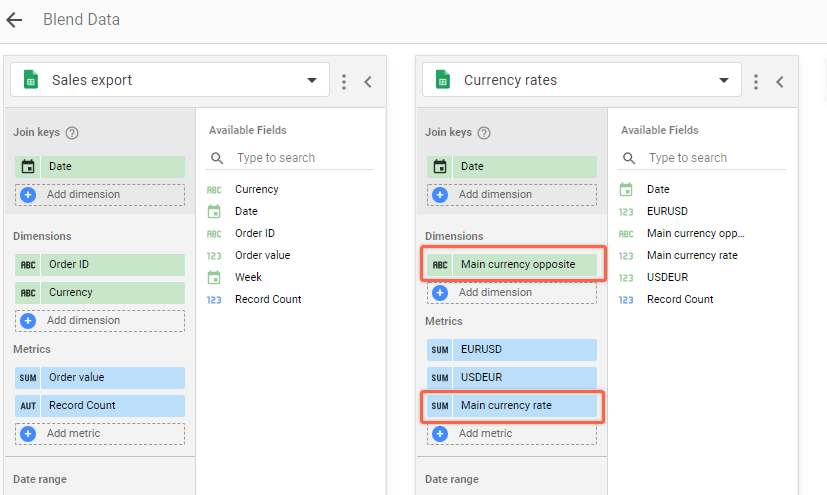The height and width of the screenshot is (495, 827).
Task: Click the Join keys help icon in Sales export
Action: click(x=72, y=133)
